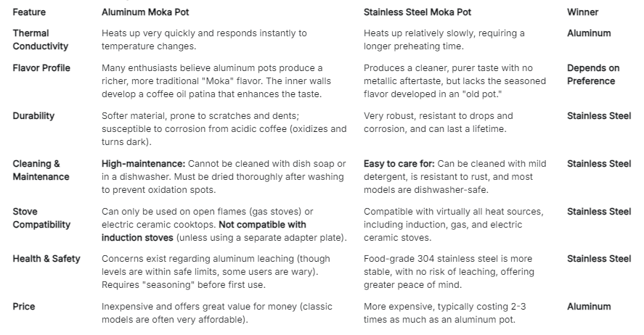The height and width of the screenshot is (335, 644).
Task: Select the Price row label
Action: (24, 307)
